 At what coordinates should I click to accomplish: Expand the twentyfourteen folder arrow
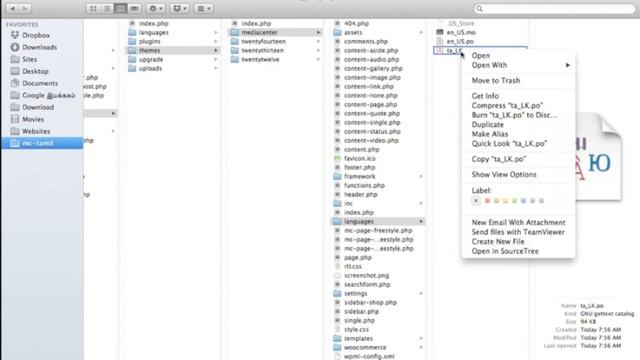pyautogui.click(x=318, y=42)
